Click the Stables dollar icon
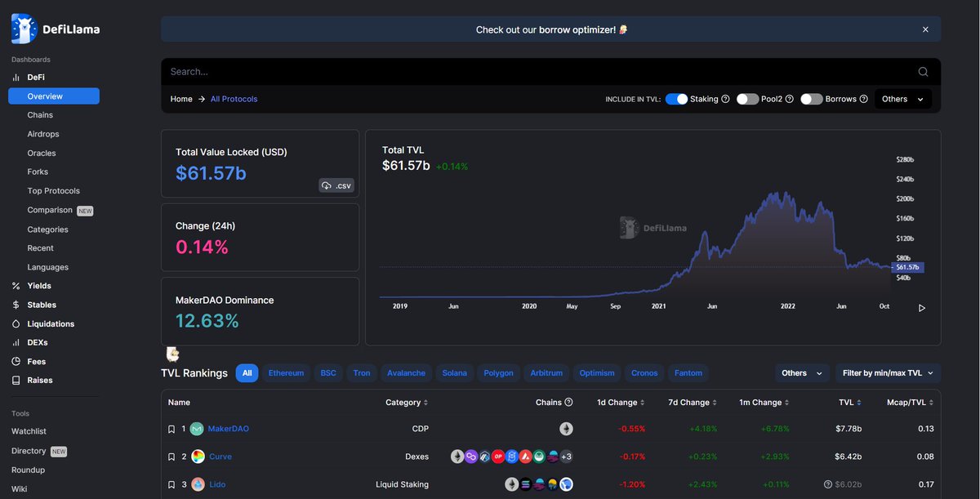Viewport: 980px width, 499px height. pyautogui.click(x=16, y=305)
